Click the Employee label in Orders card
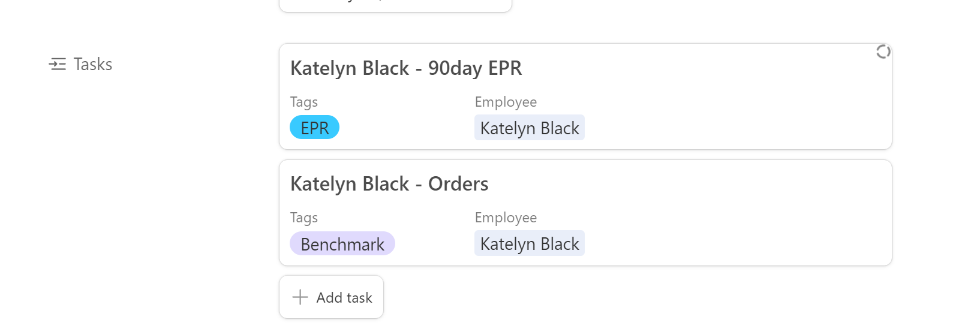The height and width of the screenshot is (335, 980). [506, 218]
